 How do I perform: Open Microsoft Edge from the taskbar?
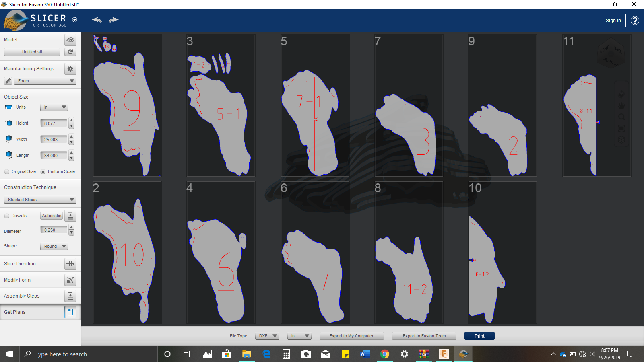266,354
